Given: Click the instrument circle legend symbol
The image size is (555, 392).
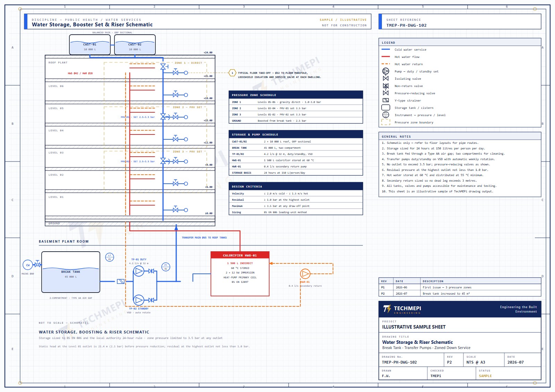Looking at the screenshot, I should click(x=385, y=115).
